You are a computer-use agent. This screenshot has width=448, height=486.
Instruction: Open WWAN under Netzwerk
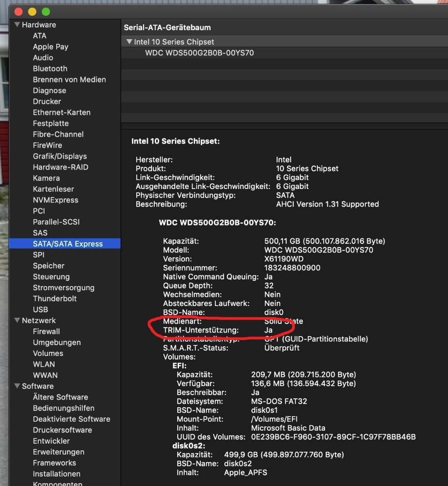(x=45, y=375)
